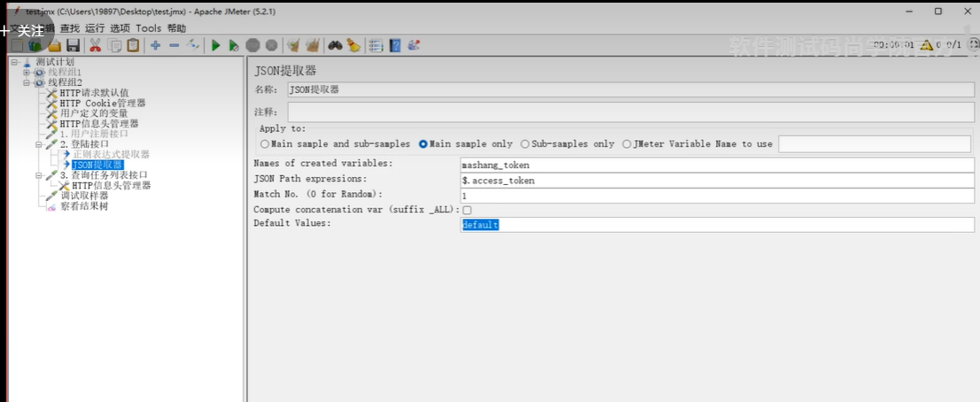Click the Match No. field
The width and height of the screenshot is (980, 402).
pyautogui.click(x=716, y=196)
